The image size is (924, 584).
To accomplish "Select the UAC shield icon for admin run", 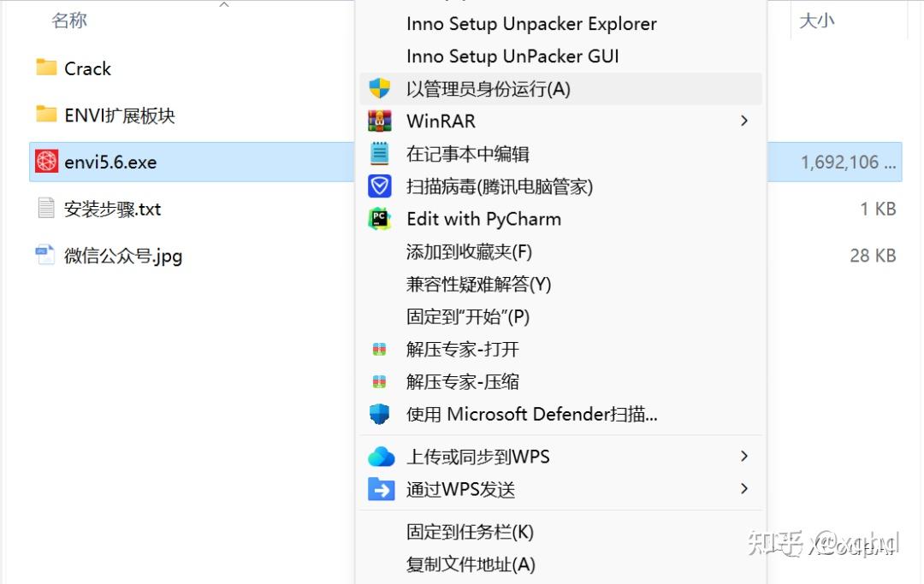I will click(380, 88).
